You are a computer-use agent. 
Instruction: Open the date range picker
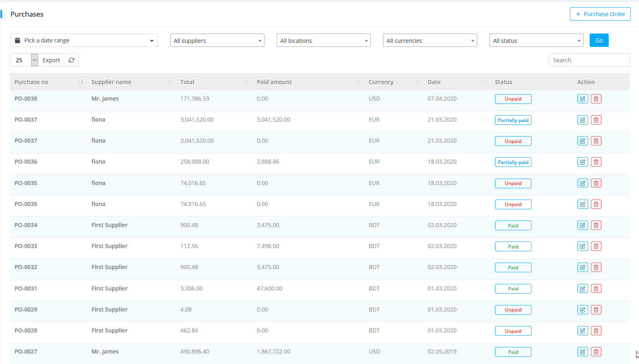tap(84, 40)
